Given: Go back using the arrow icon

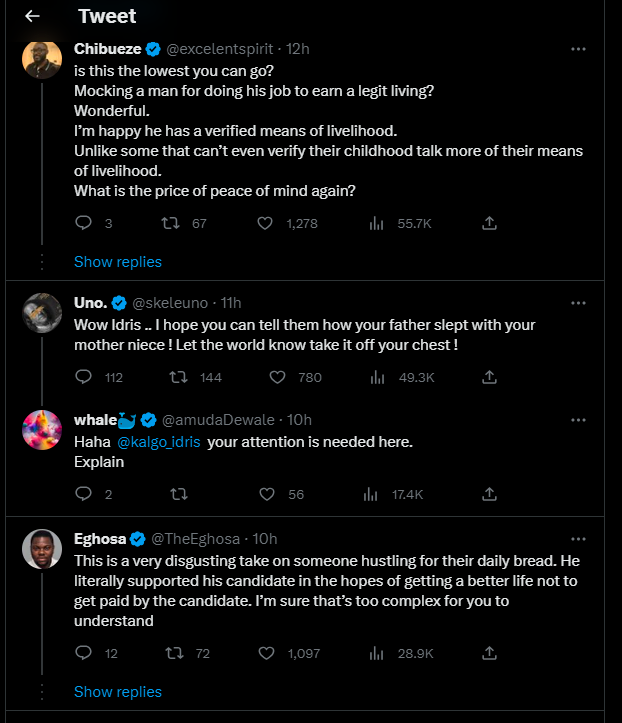Looking at the screenshot, I should pos(32,16).
